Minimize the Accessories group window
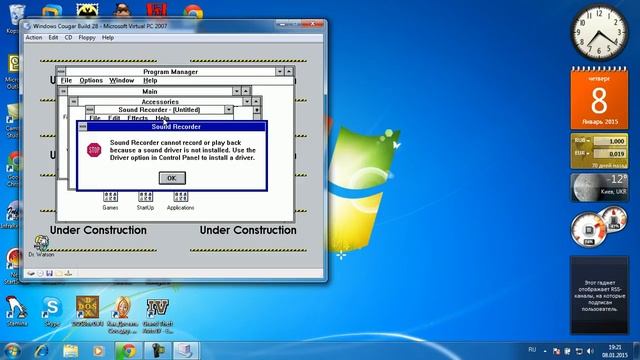The width and height of the screenshot is (640, 360). click(247, 101)
